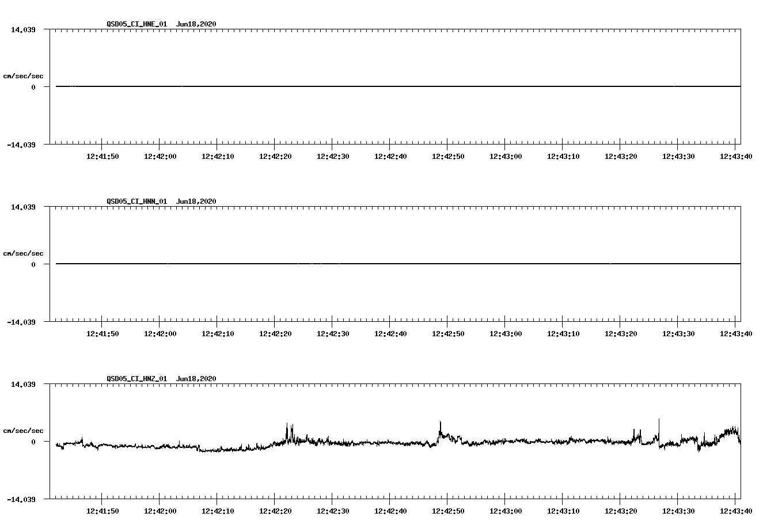Click the 12:43:40 time label under HNE chart
The height and width of the screenshot is (532, 782).
click(x=736, y=156)
